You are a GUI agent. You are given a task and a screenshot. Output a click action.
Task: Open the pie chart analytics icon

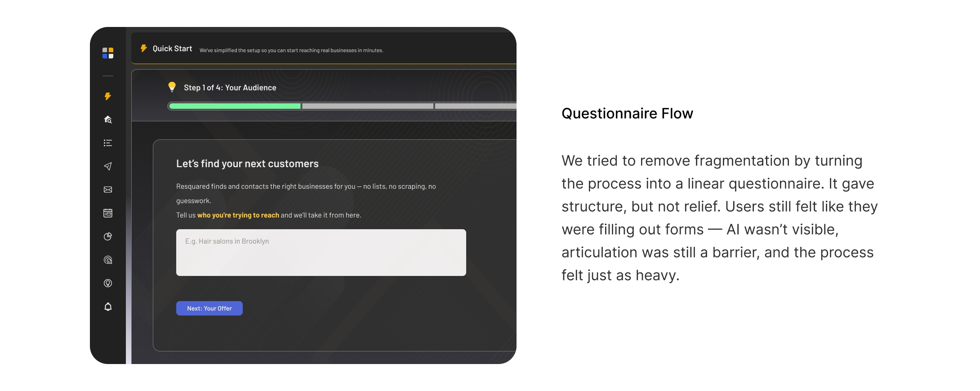(108, 236)
